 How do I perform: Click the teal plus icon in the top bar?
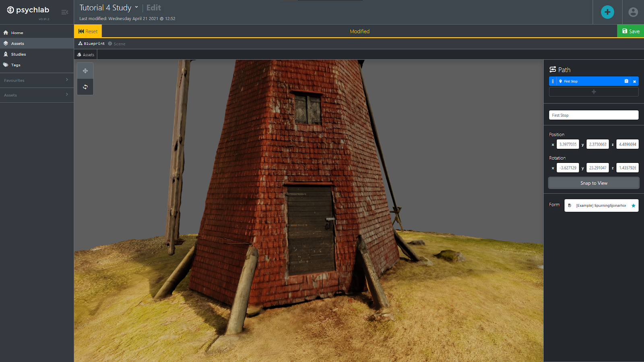coord(607,12)
